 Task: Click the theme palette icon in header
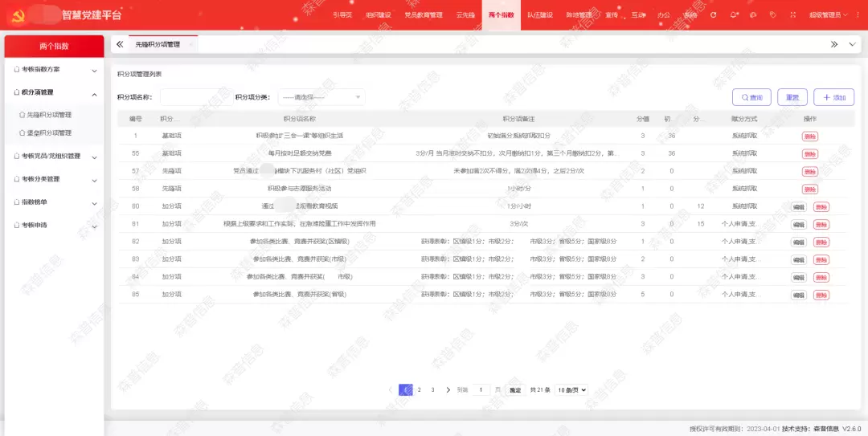[x=753, y=15]
